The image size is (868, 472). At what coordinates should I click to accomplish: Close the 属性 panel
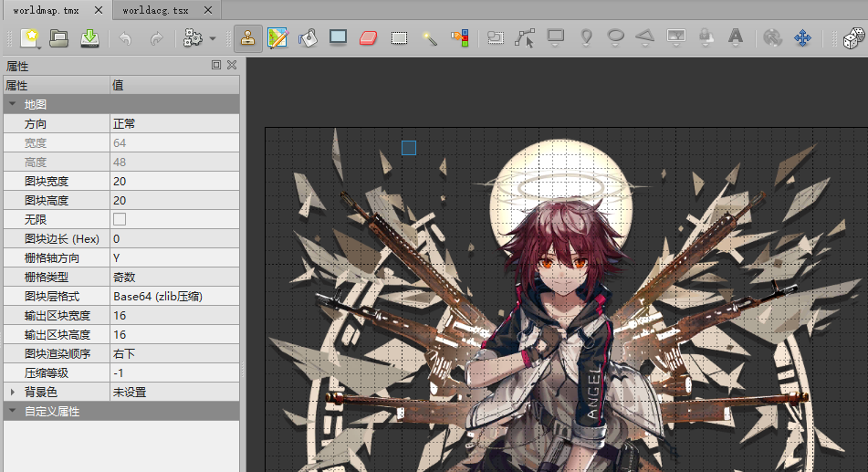232,65
